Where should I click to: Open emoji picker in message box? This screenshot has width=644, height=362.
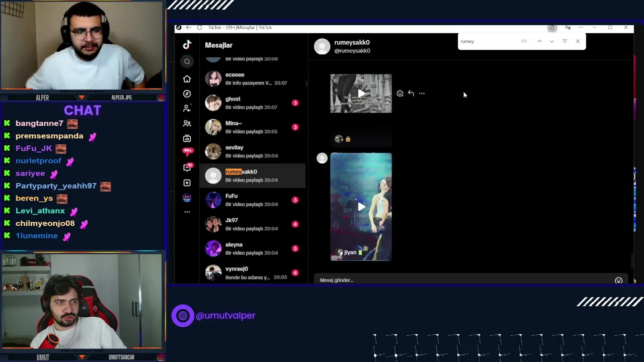(619, 281)
